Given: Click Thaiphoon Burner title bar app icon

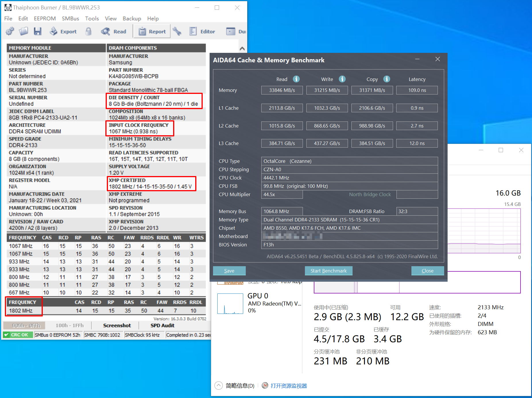Looking at the screenshot, I should point(8,7).
